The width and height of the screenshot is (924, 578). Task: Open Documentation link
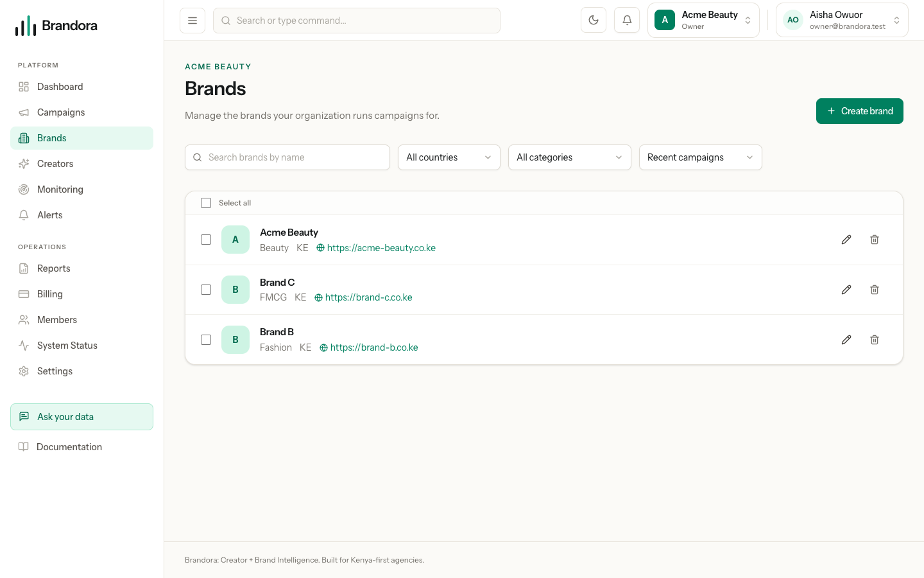coord(81,447)
